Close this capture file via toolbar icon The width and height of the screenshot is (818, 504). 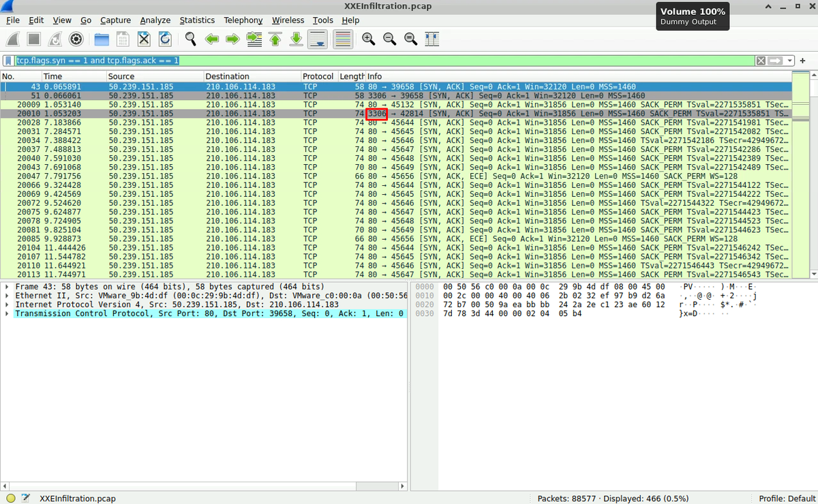pyautogui.click(x=144, y=40)
